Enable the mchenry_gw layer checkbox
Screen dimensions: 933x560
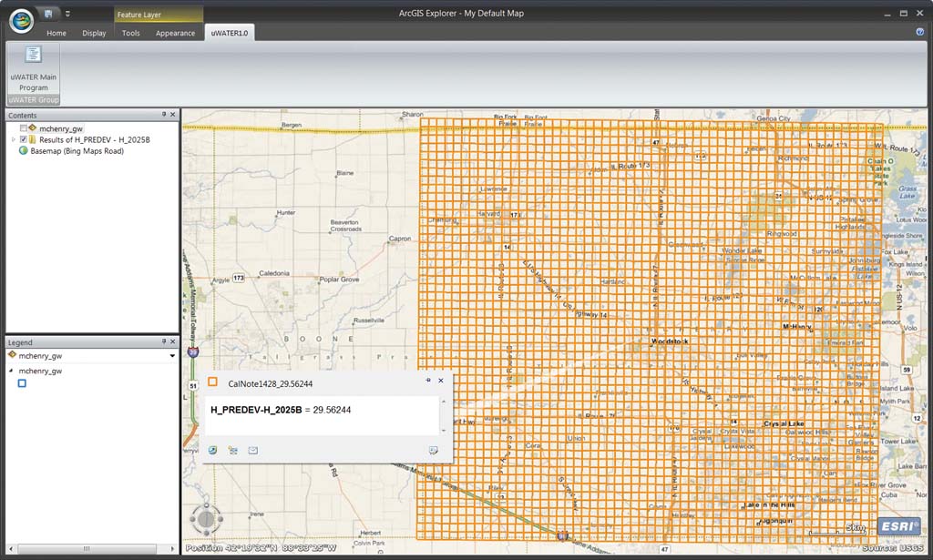[x=23, y=128]
